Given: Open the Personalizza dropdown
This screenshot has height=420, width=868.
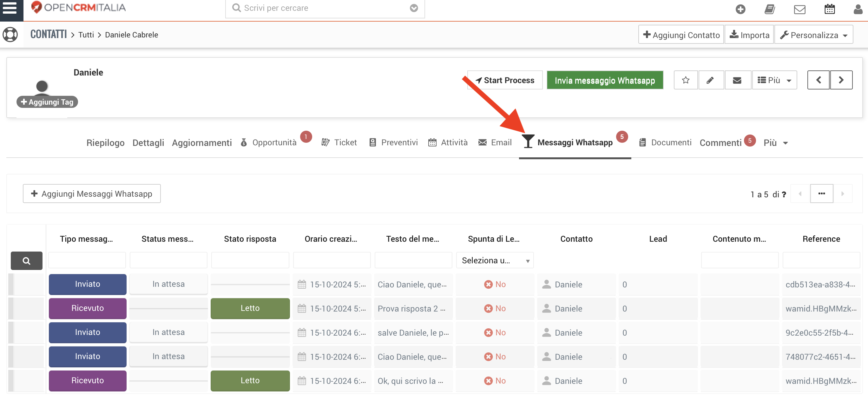Looking at the screenshot, I should point(813,35).
